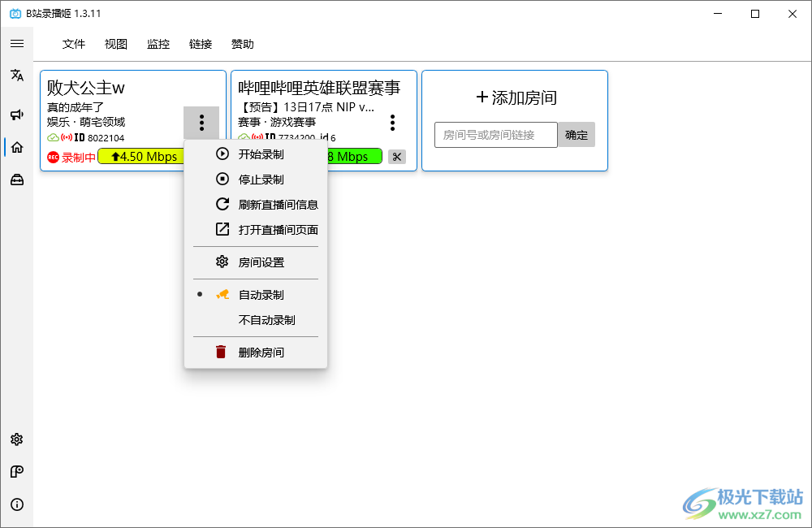Open the settings gear in sidebar
Screen dimensions: 812x528
17,439
